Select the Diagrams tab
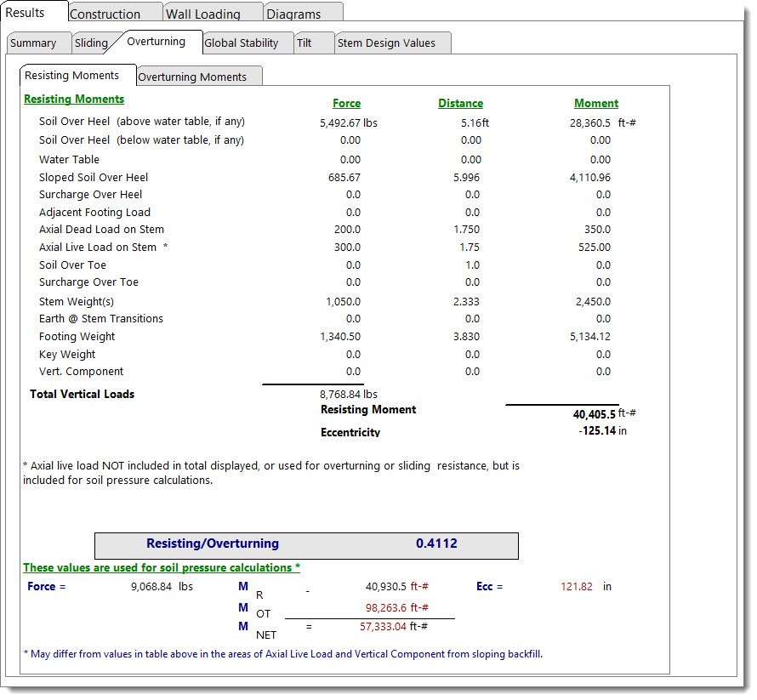This screenshot has height=700, width=757. tap(293, 14)
